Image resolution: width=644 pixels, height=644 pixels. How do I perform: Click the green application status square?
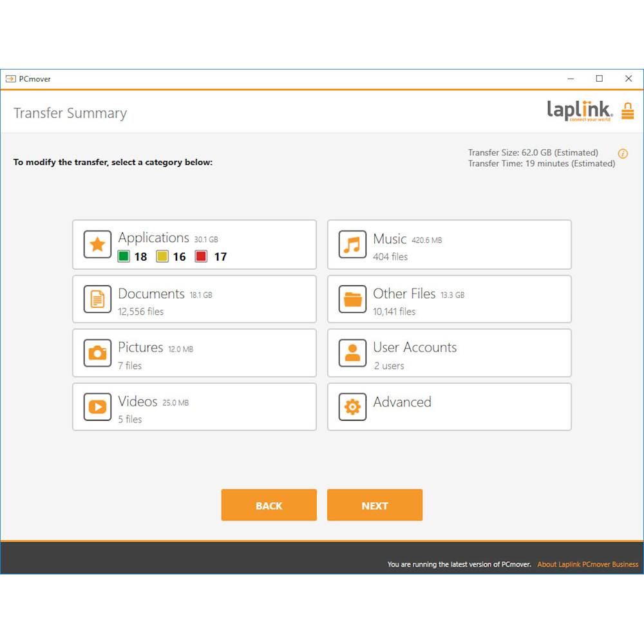pos(124,256)
